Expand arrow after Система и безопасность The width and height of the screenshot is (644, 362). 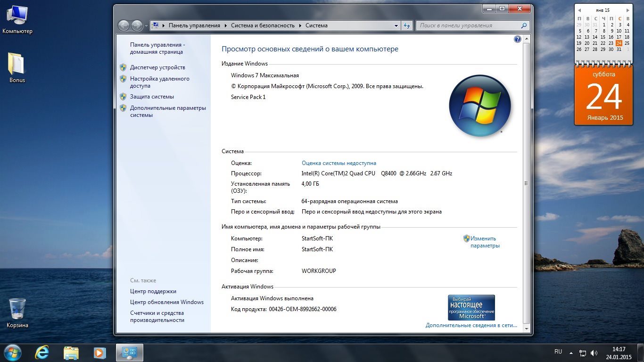click(300, 25)
